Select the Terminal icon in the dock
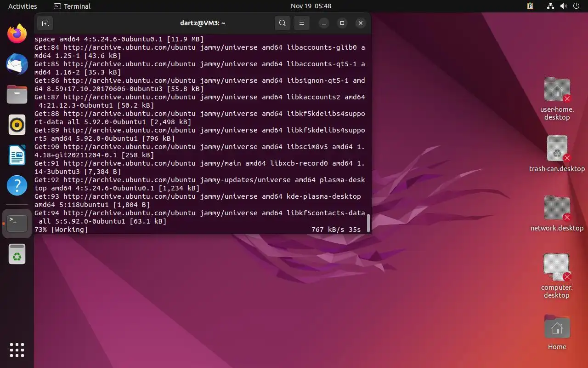 pos(17,224)
